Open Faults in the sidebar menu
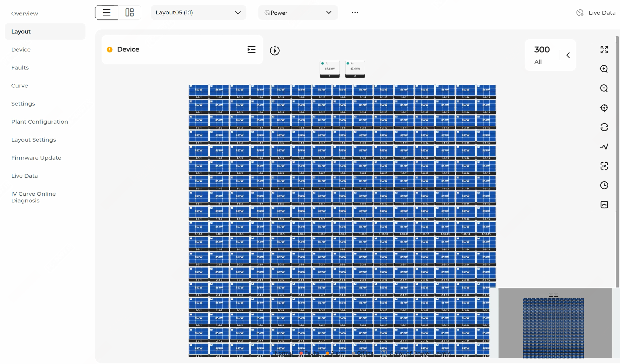The width and height of the screenshot is (620, 364). 20,67
